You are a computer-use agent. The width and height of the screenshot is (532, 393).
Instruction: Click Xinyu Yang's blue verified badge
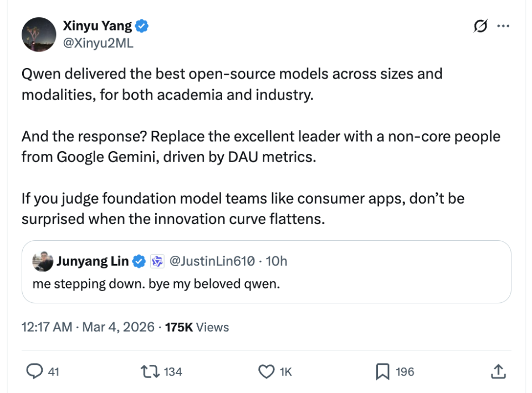click(x=142, y=25)
